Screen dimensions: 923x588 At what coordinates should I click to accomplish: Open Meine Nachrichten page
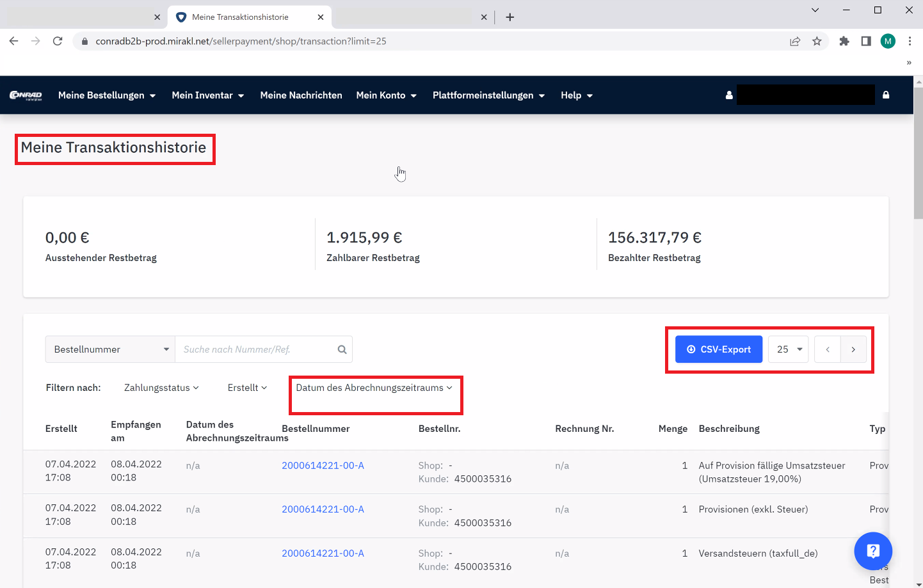[301, 95]
